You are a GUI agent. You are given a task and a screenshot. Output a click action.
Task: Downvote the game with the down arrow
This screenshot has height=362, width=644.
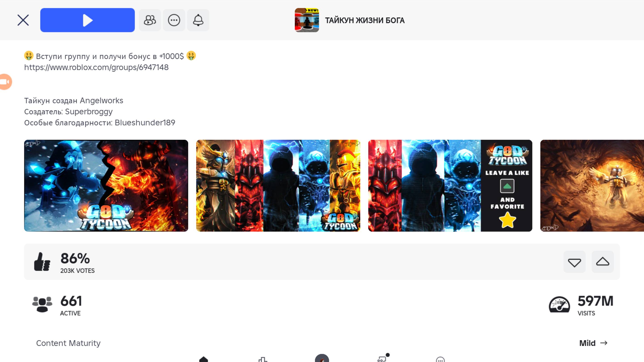(x=574, y=262)
